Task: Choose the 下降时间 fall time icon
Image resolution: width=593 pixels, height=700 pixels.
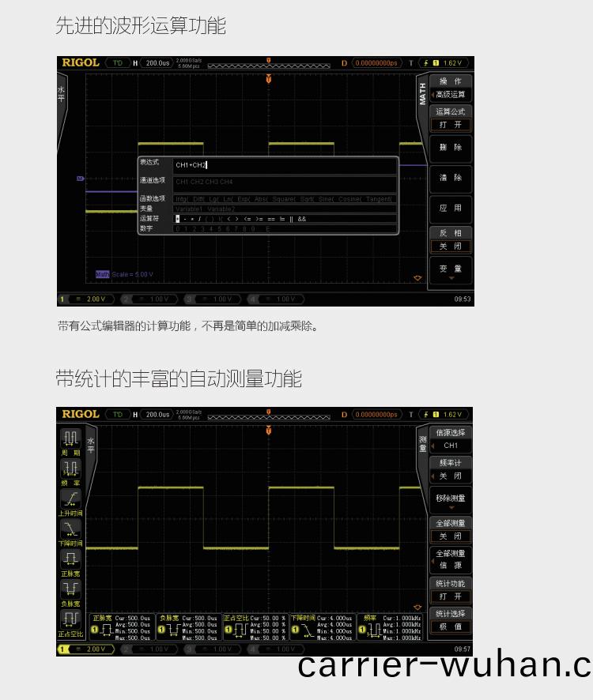Action: (70, 529)
